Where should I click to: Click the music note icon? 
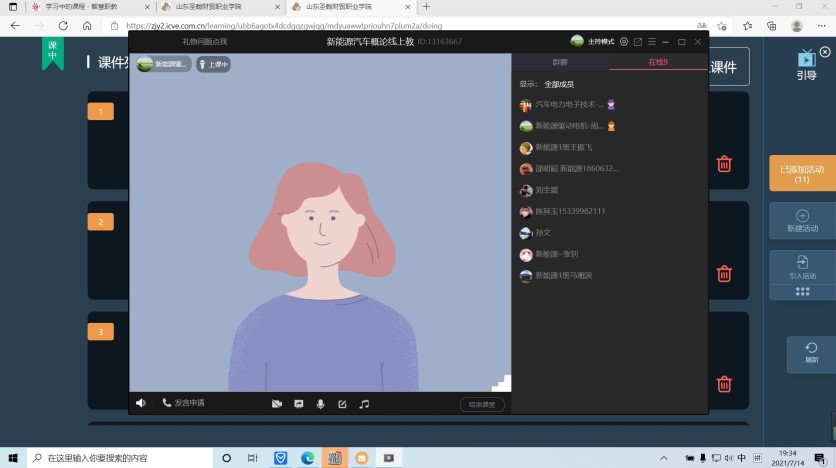coord(364,404)
